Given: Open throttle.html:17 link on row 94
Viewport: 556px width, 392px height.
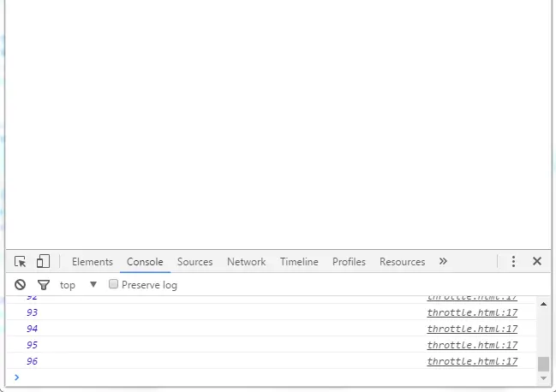Looking at the screenshot, I should click(x=472, y=329).
